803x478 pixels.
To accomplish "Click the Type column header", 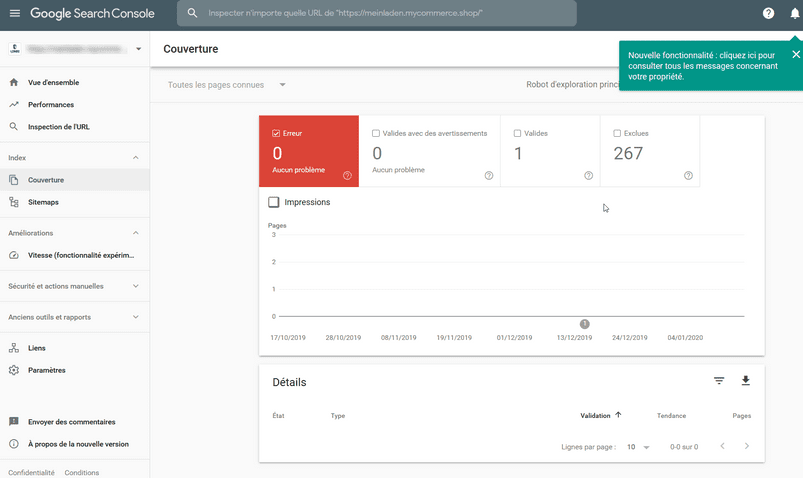I will (338, 415).
